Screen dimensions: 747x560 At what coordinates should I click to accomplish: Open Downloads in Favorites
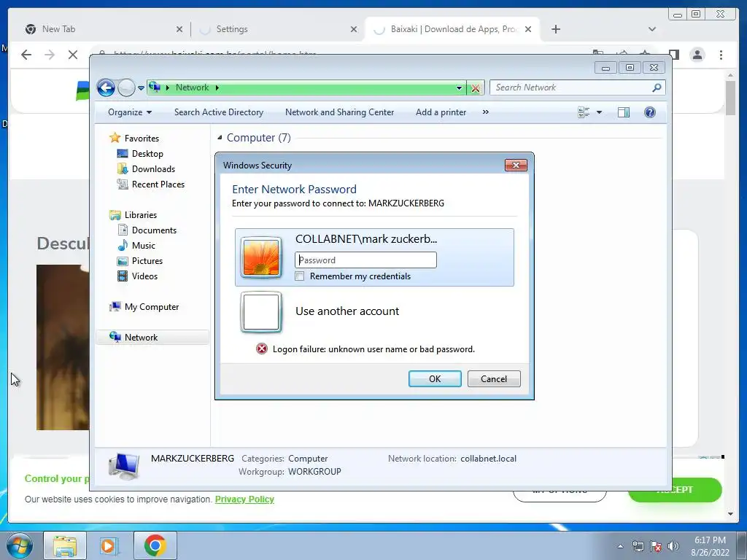(153, 169)
